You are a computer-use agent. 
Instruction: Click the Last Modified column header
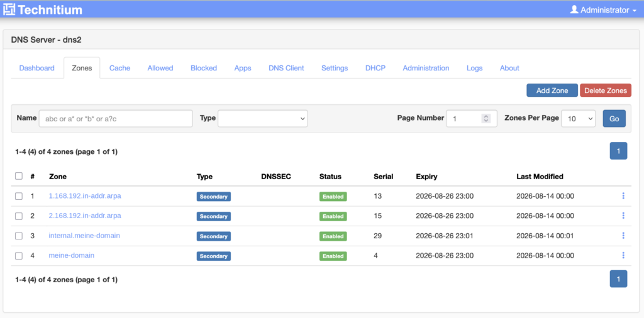point(540,177)
